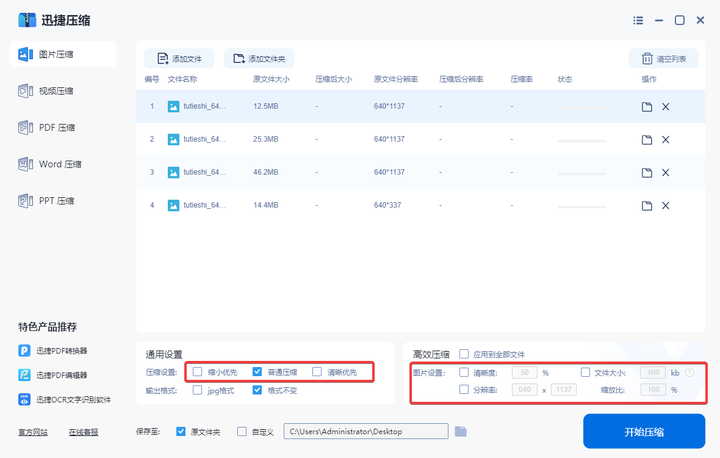Click progress bar of row 4
This screenshot has height=458, width=720.
click(x=582, y=207)
